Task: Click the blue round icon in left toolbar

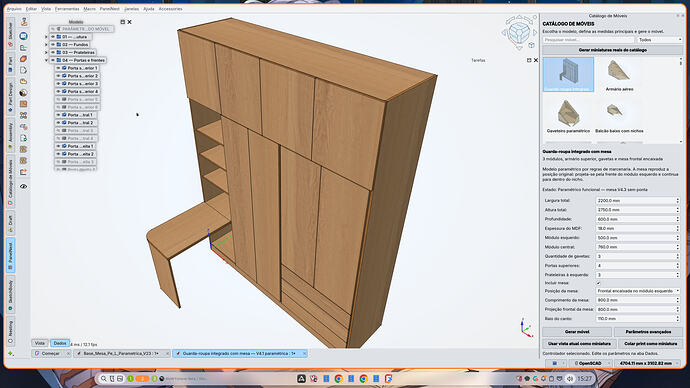Action: point(23,36)
